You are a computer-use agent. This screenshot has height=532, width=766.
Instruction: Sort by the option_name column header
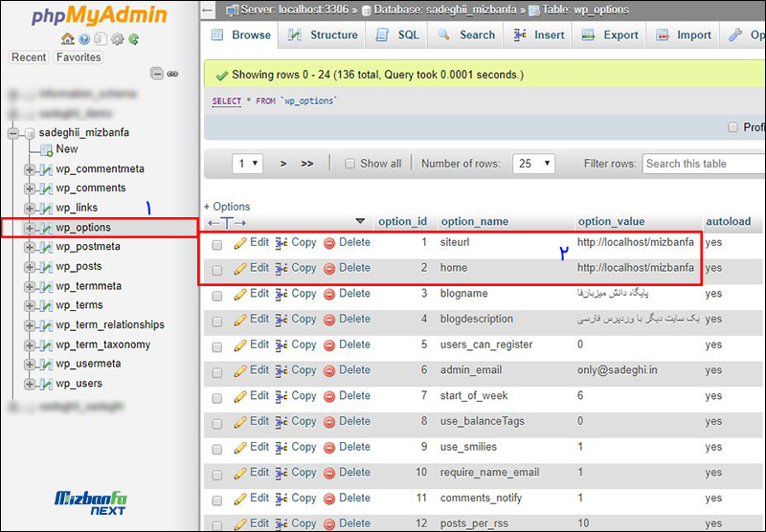click(474, 222)
